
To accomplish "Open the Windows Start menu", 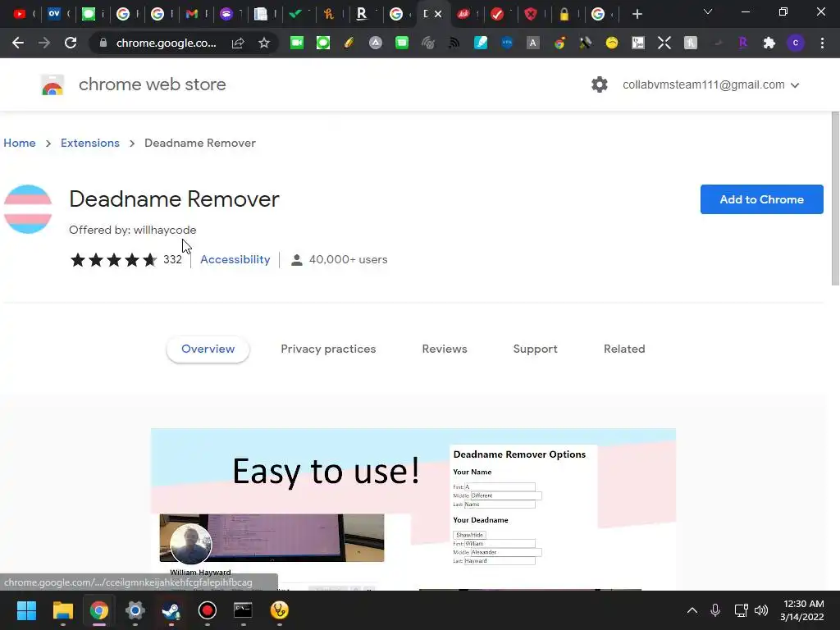I will click(26, 610).
